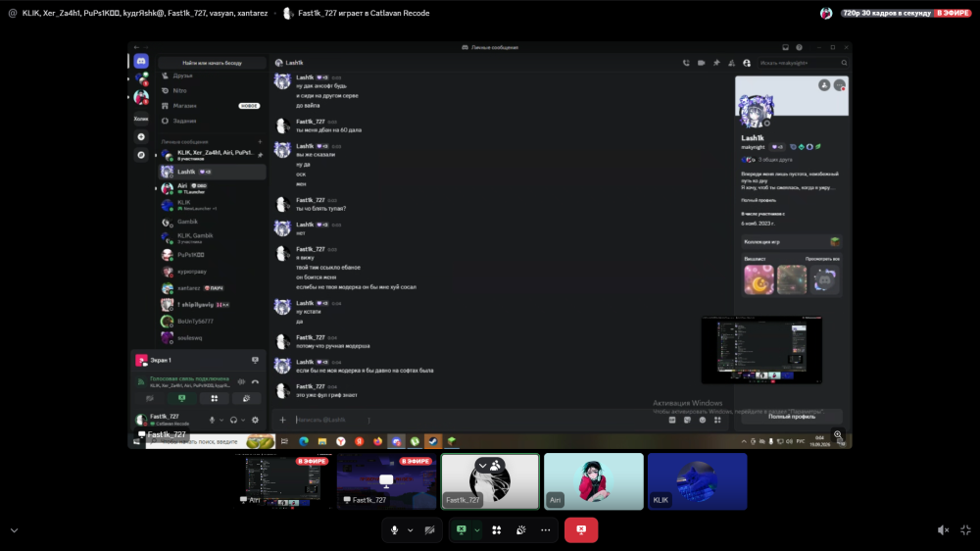Viewport: 980px width, 551px height.
Task: Focus the Airi participant tile
Action: [x=594, y=481]
